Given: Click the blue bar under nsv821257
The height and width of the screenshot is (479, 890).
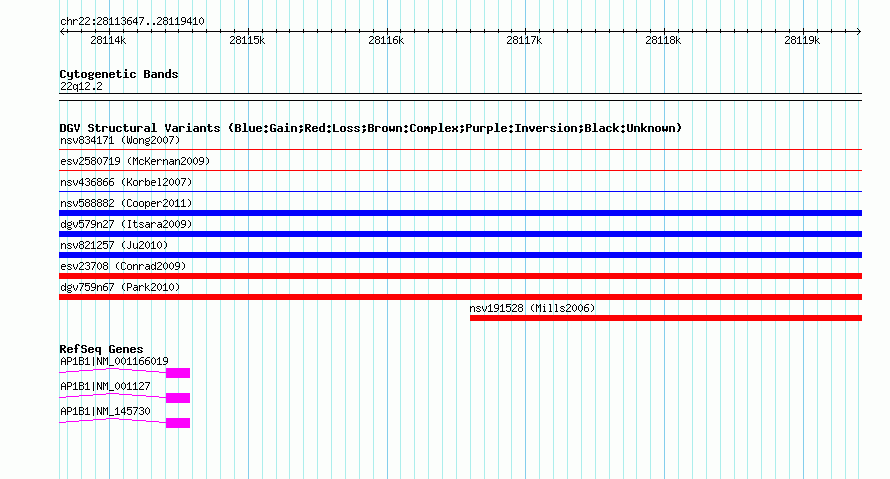Looking at the screenshot, I should click(x=460, y=255).
